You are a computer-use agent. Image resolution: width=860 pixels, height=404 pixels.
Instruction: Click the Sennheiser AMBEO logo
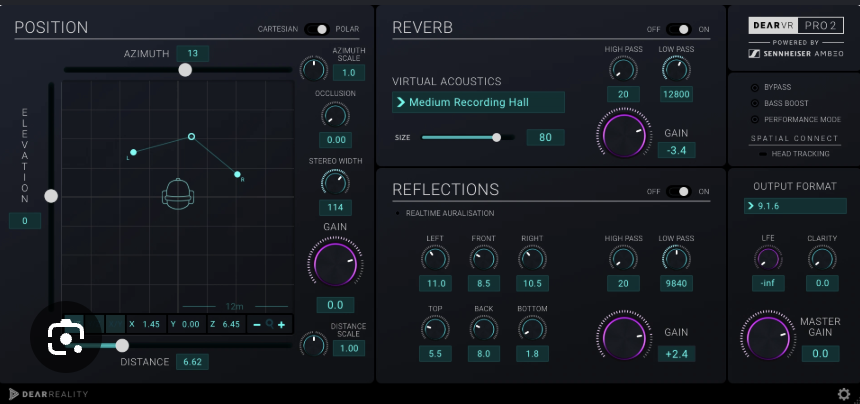pos(796,54)
